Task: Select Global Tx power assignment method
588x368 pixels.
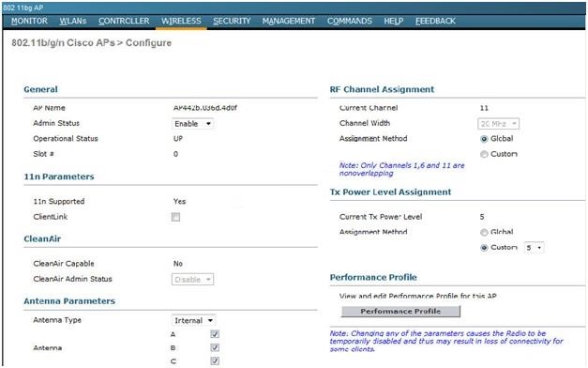Action: (484, 233)
